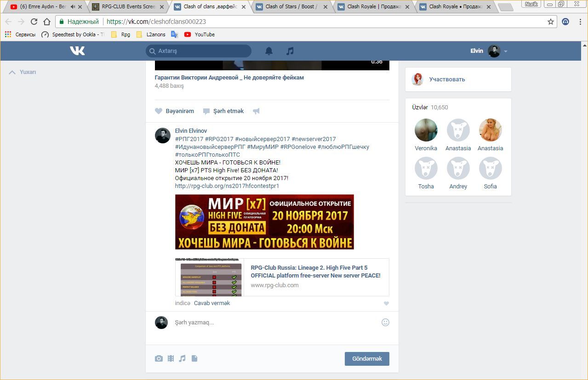Click address bar URL vk.com/cleshofclans000223
Viewport: 588px width, 380px height.
156,22
